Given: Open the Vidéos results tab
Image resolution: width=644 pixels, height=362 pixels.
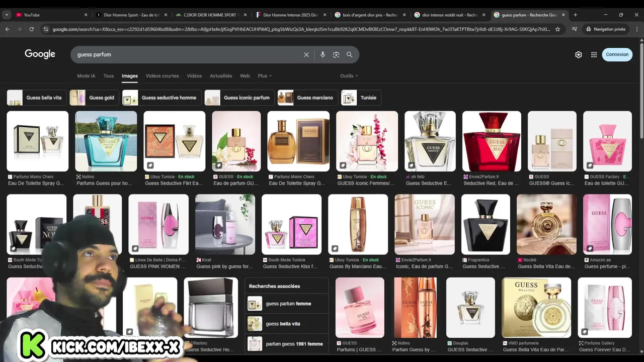Looking at the screenshot, I should tap(194, 76).
